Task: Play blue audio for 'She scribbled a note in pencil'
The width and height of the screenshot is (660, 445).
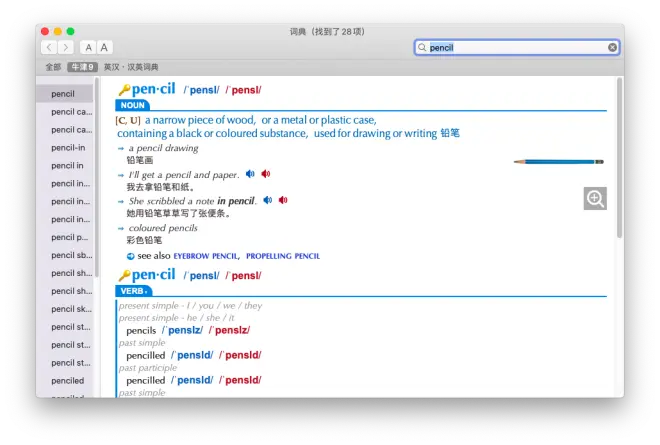Action: coord(268,200)
